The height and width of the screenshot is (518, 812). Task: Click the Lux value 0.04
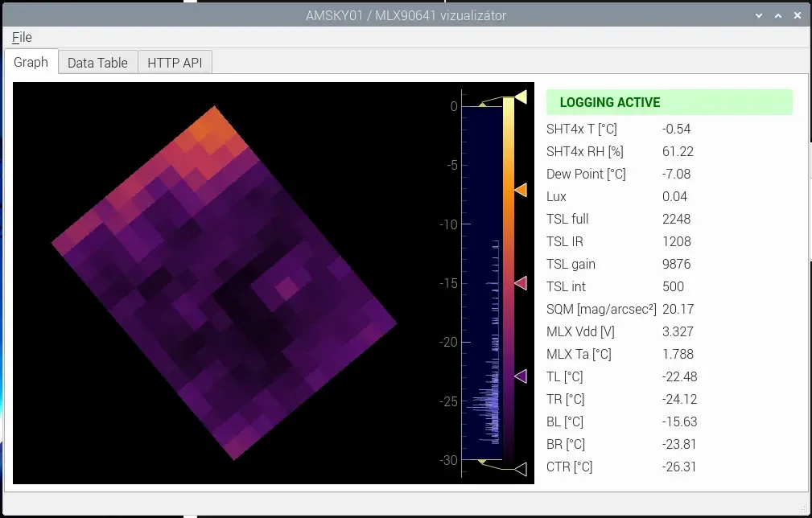click(x=674, y=196)
